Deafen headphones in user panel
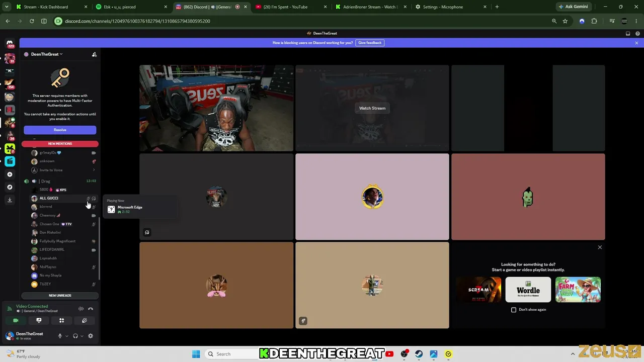This screenshot has height=362, width=644. [75, 336]
